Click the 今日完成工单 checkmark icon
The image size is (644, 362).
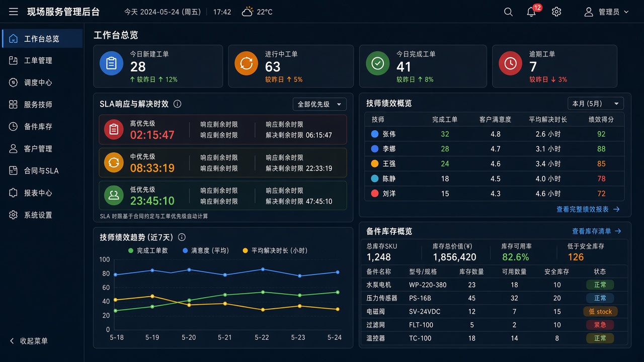pyautogui.click(x=377, y=63)
